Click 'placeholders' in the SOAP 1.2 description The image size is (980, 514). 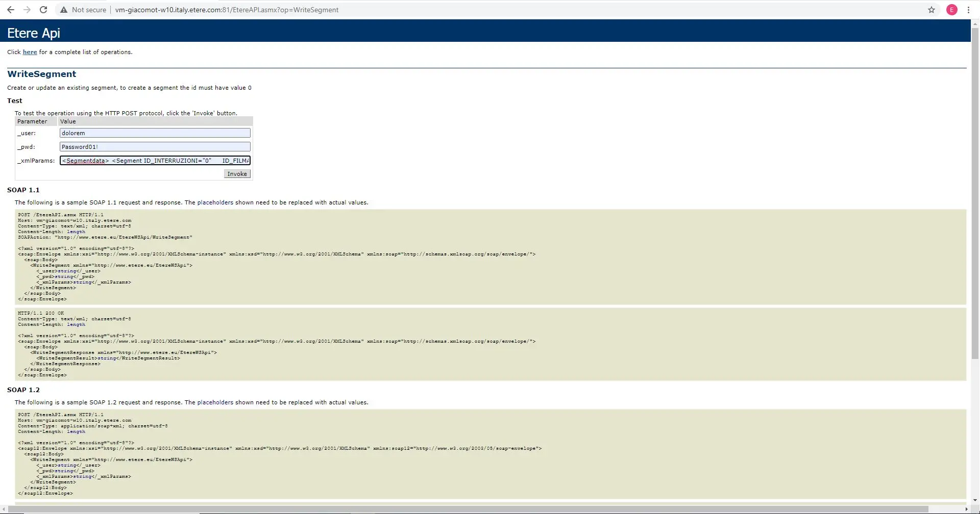(x=215, y=402)
